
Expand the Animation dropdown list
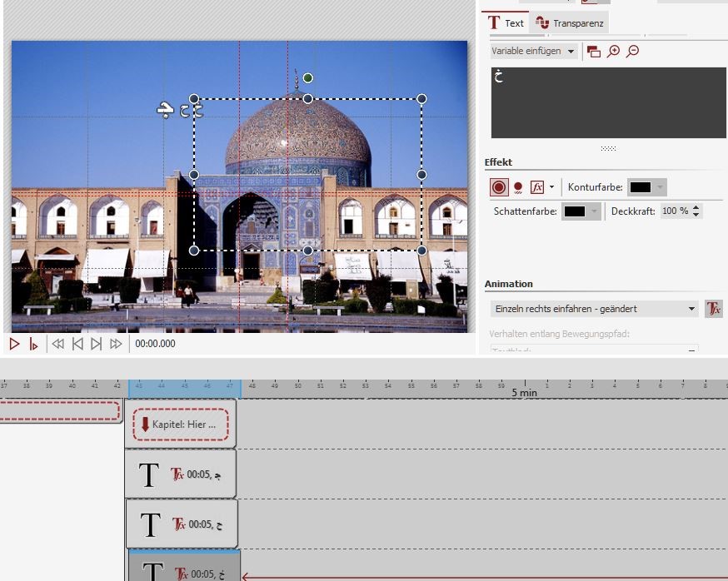tap(691, 309)
